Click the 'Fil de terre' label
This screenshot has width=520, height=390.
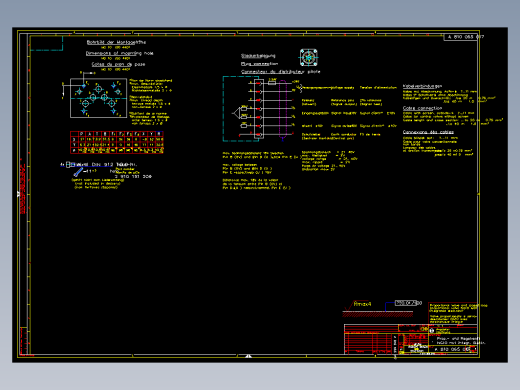[x=370, y=135]
